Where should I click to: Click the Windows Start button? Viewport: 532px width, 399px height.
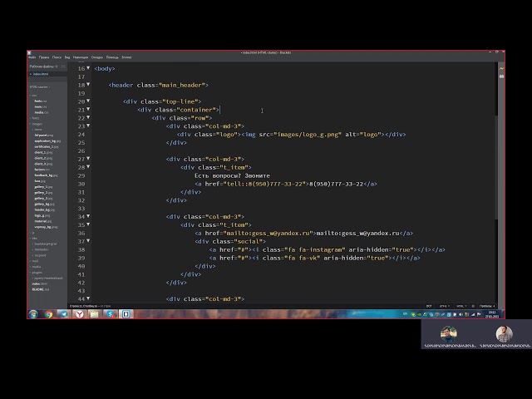tap(33, 314)
